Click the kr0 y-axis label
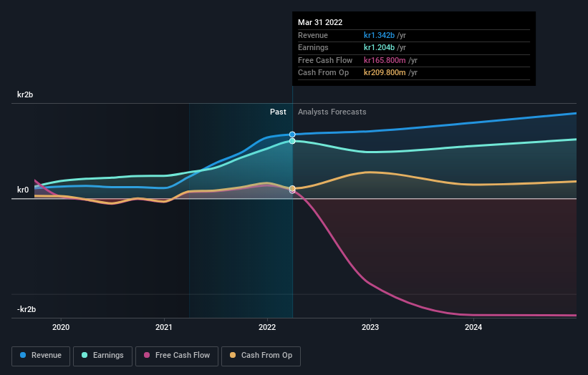The width and height of the screenshot is (588, 375). (23, 190)
